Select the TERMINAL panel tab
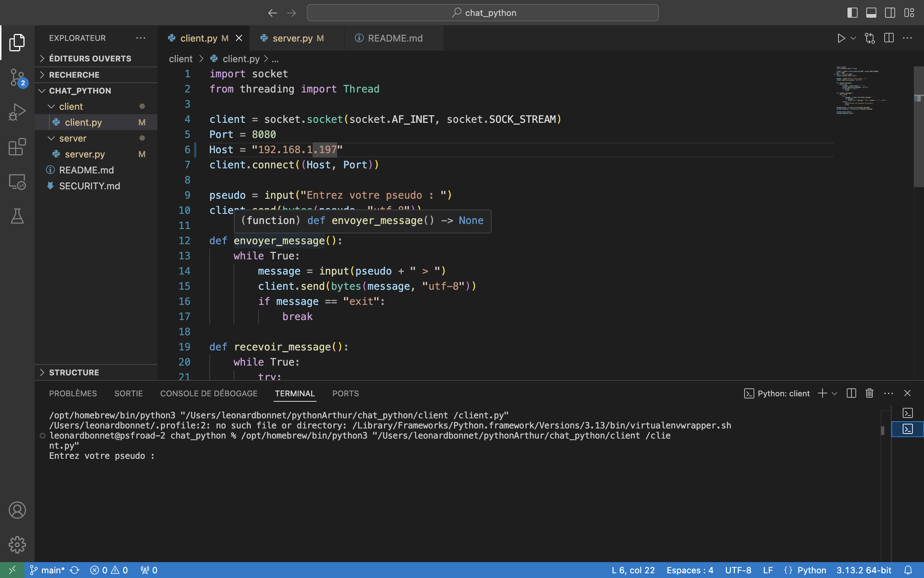924x578 pixels. coord(295,393)
